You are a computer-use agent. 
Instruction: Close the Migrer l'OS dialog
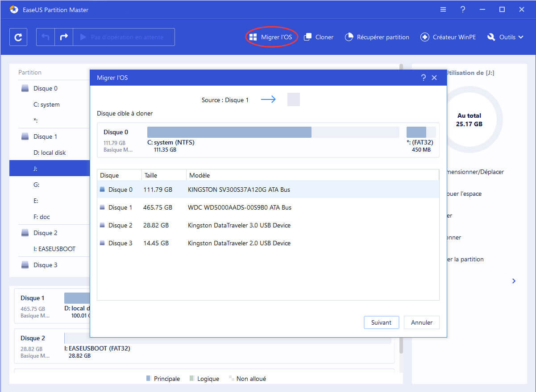434,78
